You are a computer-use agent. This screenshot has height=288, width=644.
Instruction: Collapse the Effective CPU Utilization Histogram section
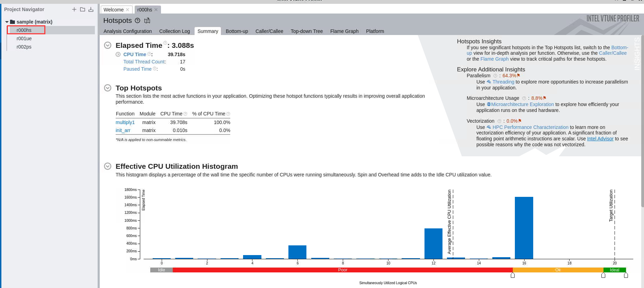pyautogui.click(x=108, y=166)
